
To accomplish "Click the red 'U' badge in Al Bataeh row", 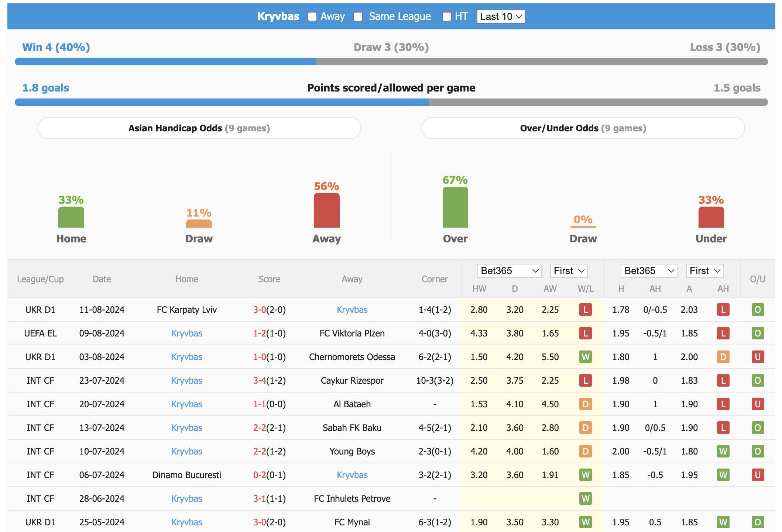I will pos(758,404).
